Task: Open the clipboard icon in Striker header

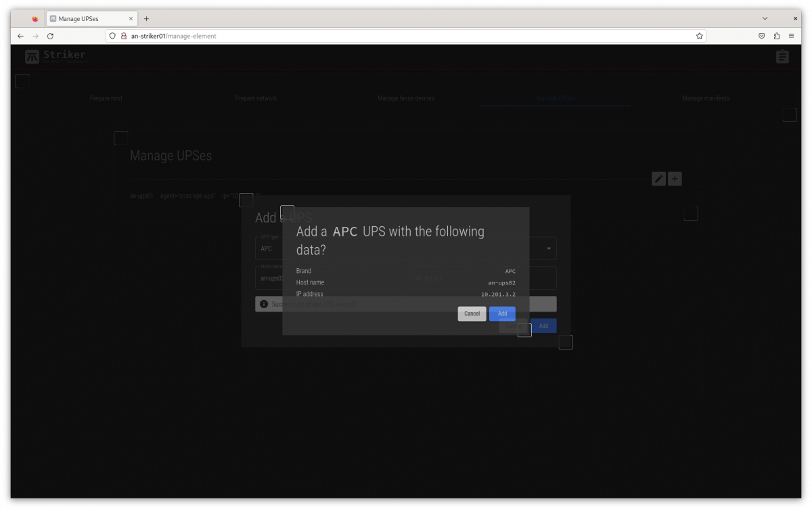Action: (782, 57)
